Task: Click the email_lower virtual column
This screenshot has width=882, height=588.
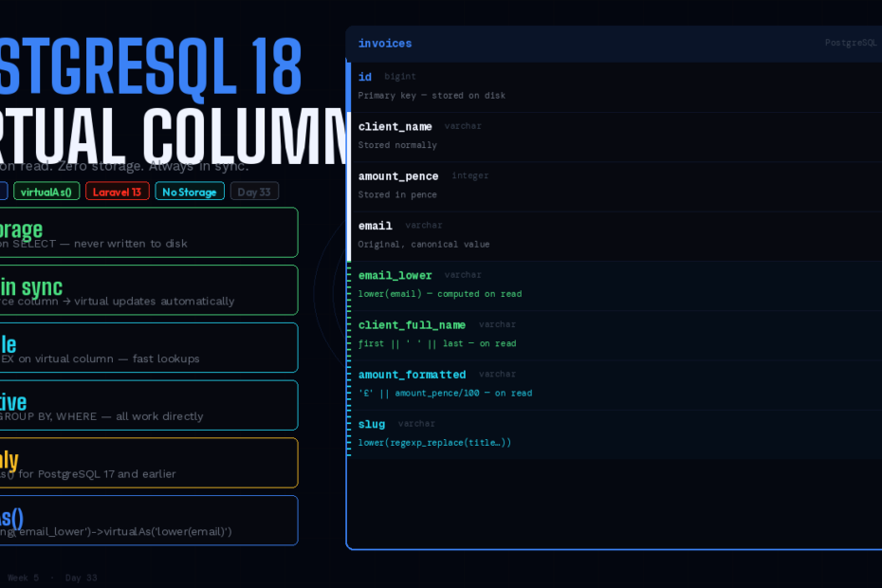Action: (x=615, y=284)
